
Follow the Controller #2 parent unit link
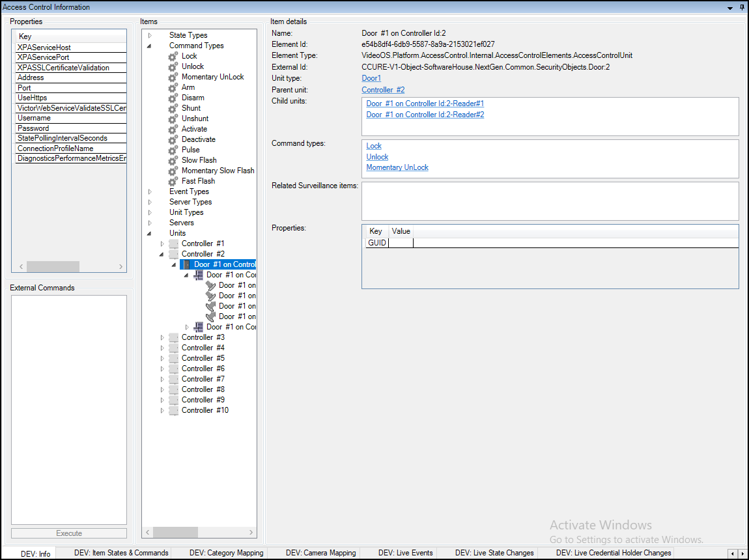pos(383,90)
